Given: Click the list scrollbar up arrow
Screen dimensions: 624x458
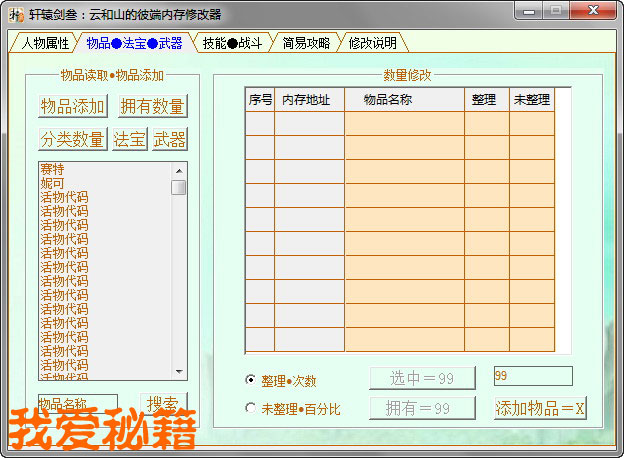Looking at the screenshot, I should tap(179, 170).
